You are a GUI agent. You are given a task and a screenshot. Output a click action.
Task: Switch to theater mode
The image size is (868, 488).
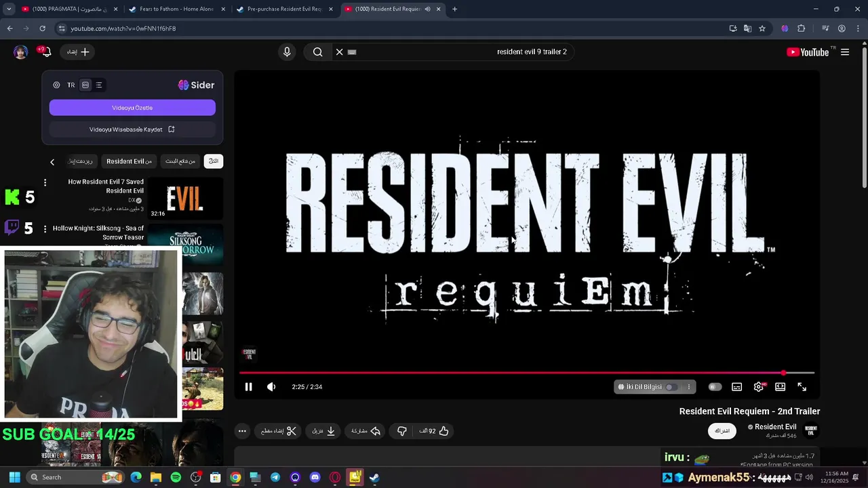(x=781, y=387)
